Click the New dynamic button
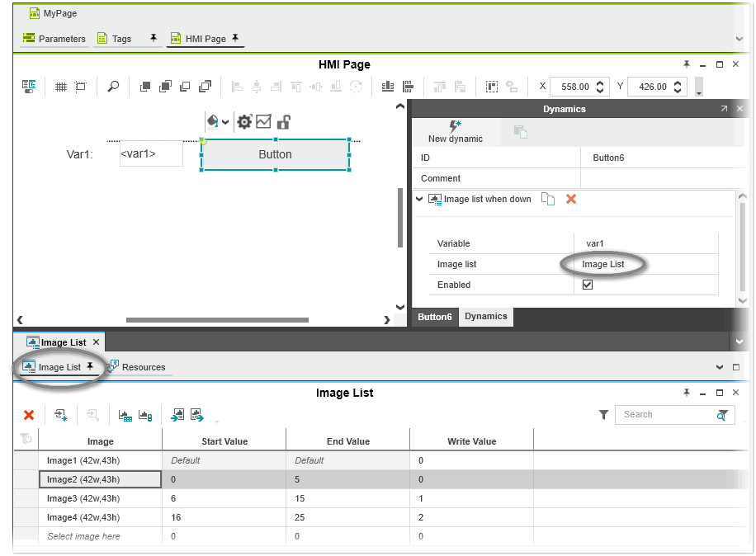Screen dimensions: 756x556 tap(455, 131)
